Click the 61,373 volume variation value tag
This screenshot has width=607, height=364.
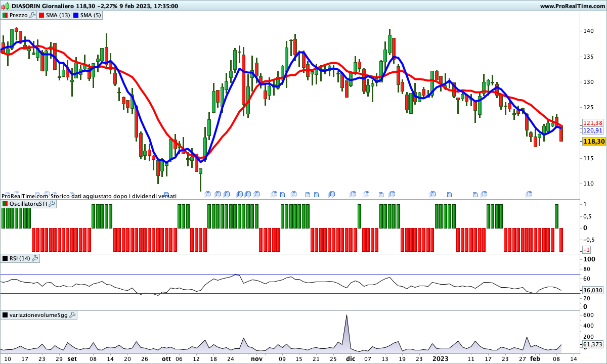point(592,344)
